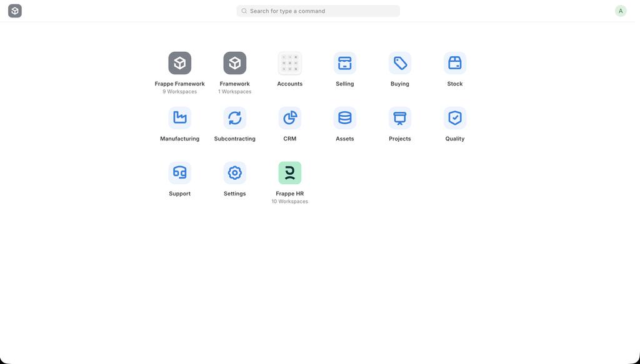Open the user avatar A menu
The image size is (640, 364).
tap(621, 11)
